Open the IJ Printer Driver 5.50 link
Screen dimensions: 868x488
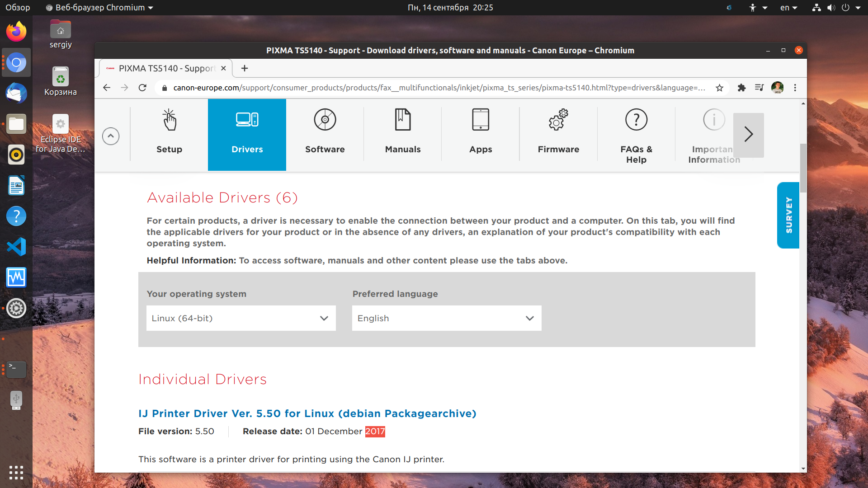pos(307,413)
